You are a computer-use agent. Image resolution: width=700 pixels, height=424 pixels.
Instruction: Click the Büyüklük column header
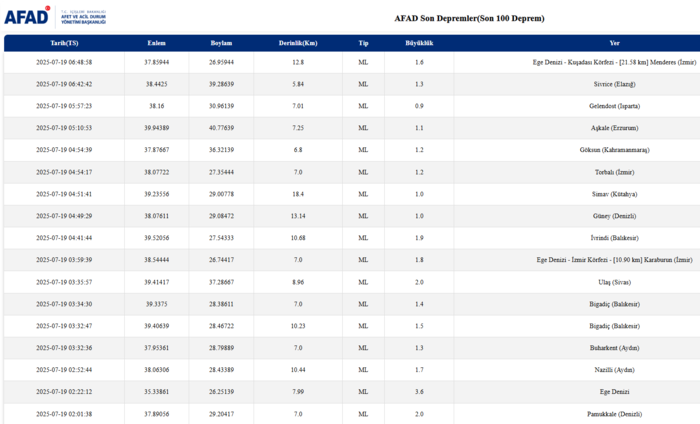(x=418, y=43)
